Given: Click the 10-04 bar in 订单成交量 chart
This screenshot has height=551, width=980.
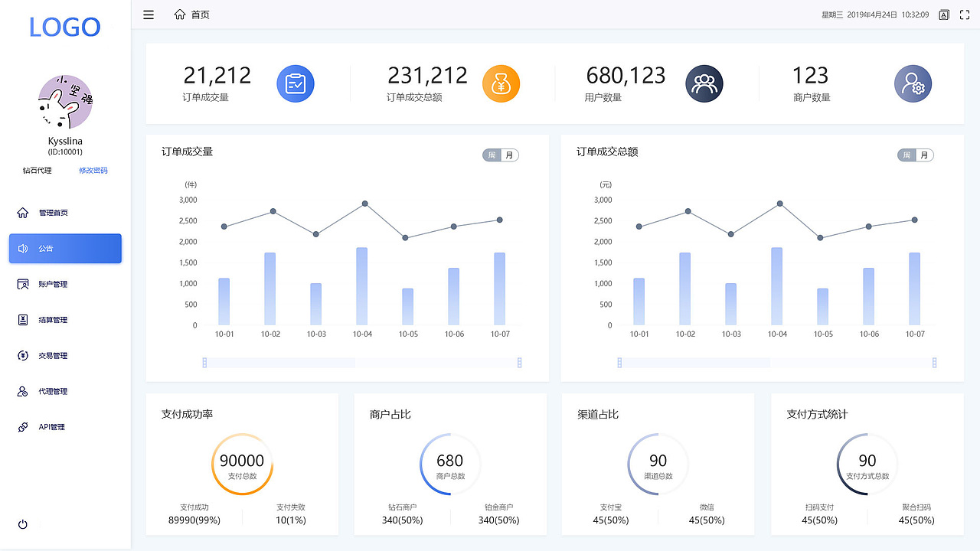Looking at the screenshot, I should (x=362, y=286).
